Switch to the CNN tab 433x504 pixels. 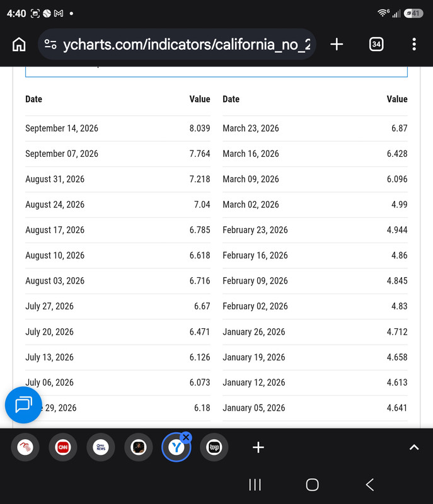point(63,447)
